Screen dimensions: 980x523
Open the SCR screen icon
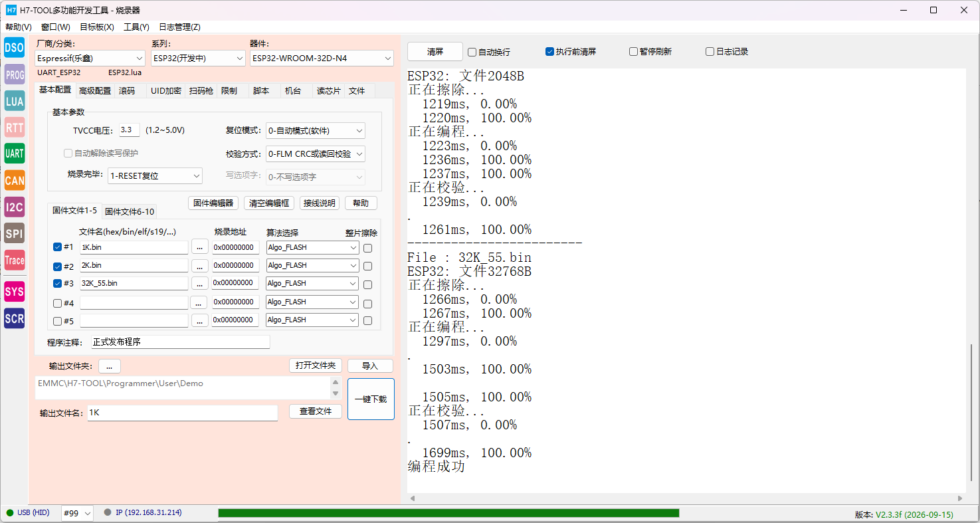15,318
